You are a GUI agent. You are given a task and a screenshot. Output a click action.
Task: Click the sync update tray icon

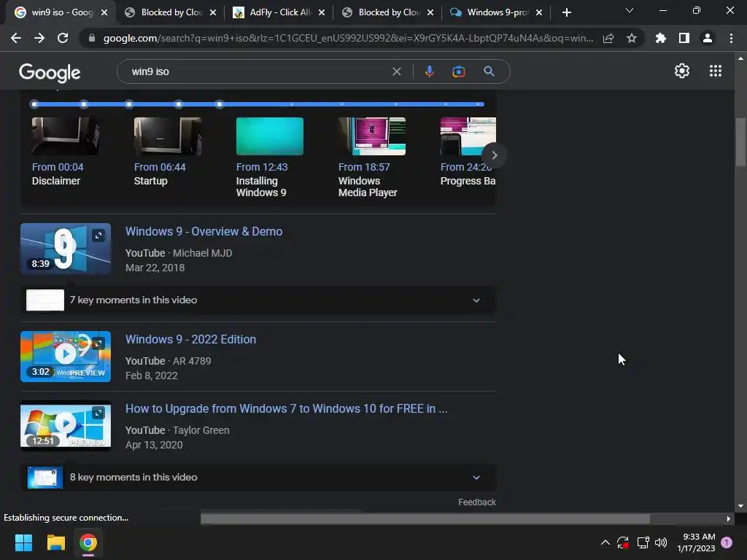pyautogui.click(x=623, y=542)
